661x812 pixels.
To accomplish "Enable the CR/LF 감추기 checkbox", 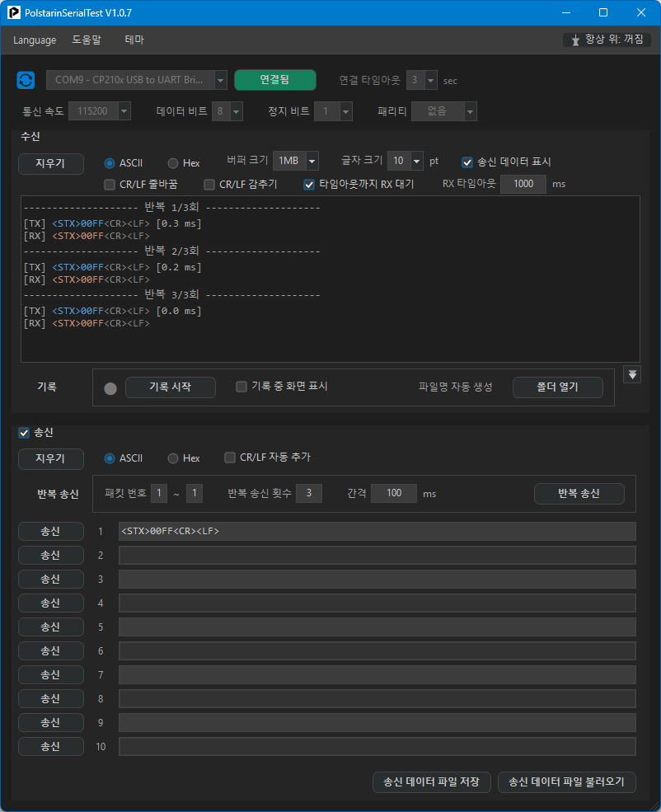I will point(209,185).
